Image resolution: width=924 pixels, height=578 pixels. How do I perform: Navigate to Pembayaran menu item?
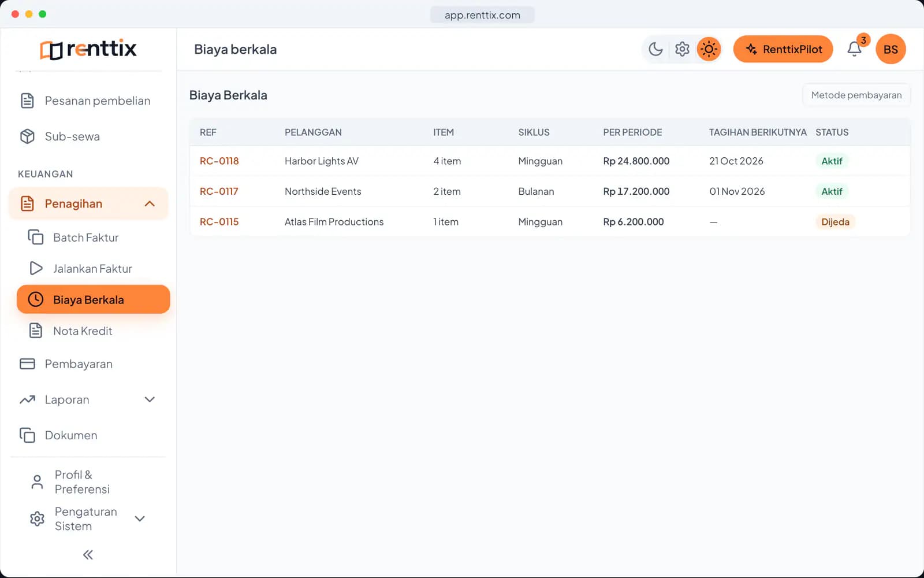[x=88, y=364]
